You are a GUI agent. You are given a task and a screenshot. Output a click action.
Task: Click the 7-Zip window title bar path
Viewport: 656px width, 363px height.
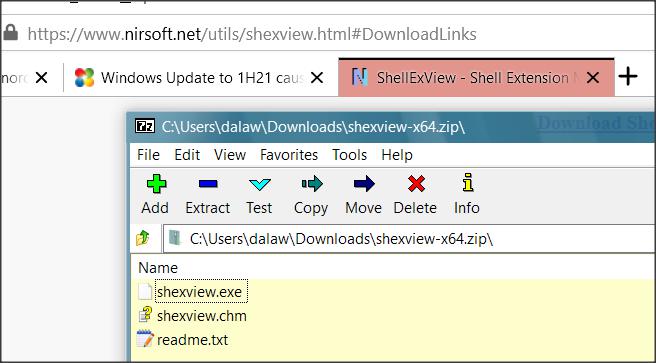[313, 127]
